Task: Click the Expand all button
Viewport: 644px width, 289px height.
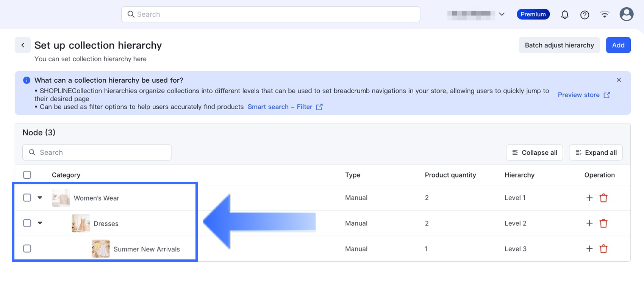Action: click(596, 152)
